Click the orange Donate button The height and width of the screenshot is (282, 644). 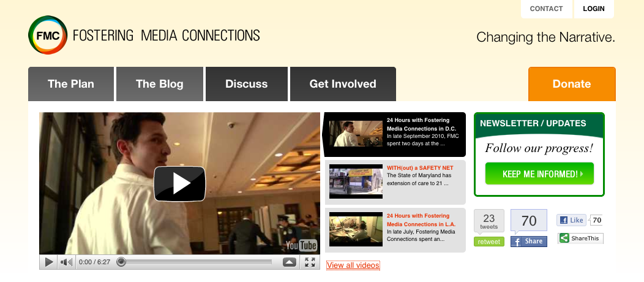[x=572, y=84]
